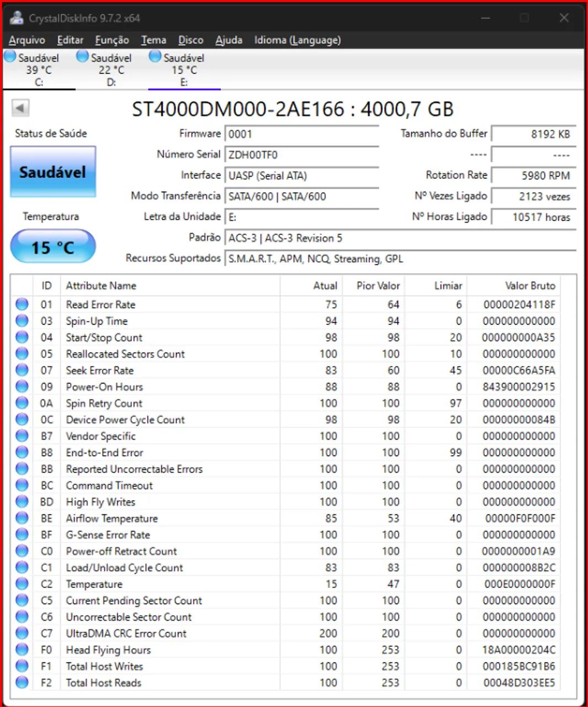This screenshot has height=707, width=588.
Task: Click the CrystalDiskInfo app icon in title bar
Action: point(17,18)
